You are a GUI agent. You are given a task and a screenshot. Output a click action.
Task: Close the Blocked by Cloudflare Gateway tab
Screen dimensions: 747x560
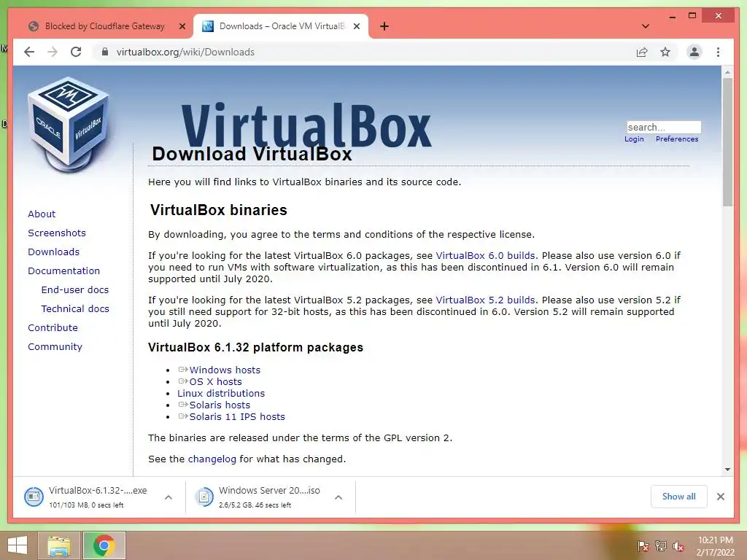182,26
